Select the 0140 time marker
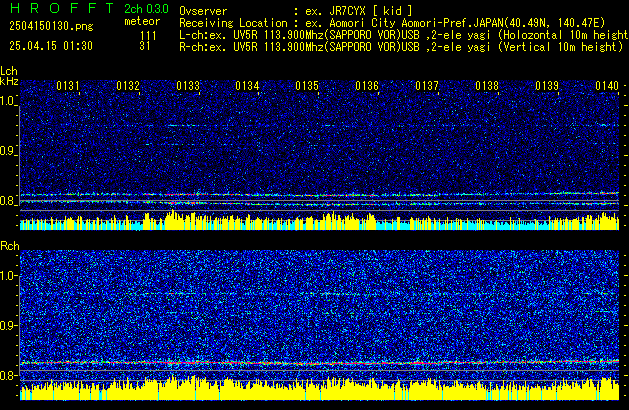 coord(607,86)
